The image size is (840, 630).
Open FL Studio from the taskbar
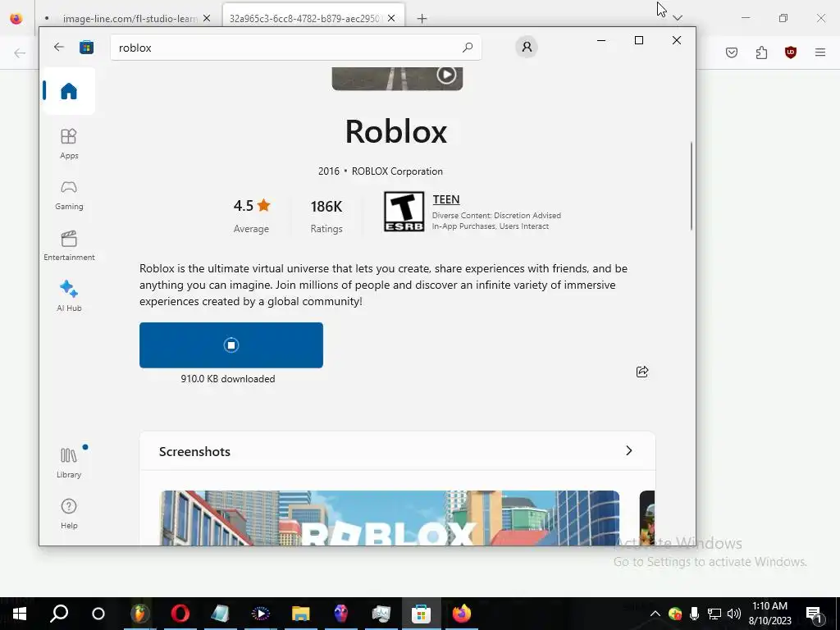click(x=139, y=614)
